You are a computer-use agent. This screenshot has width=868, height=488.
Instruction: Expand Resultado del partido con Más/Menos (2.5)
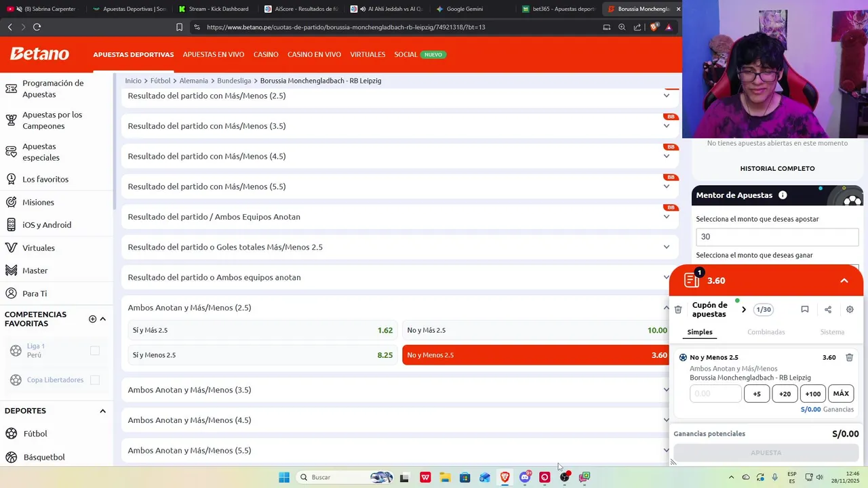[x=399, y=96]
